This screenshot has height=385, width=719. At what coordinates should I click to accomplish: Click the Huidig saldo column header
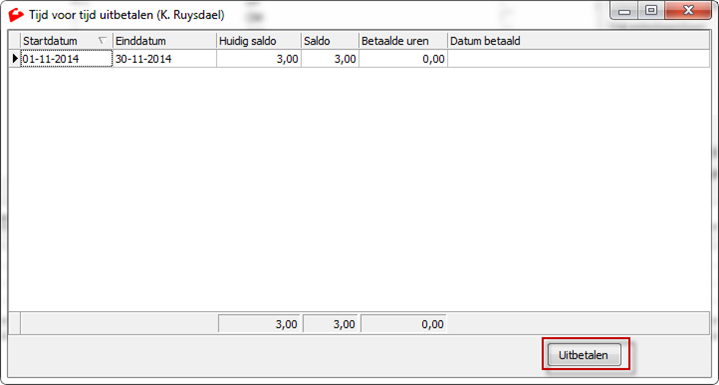tap(258, 41)
